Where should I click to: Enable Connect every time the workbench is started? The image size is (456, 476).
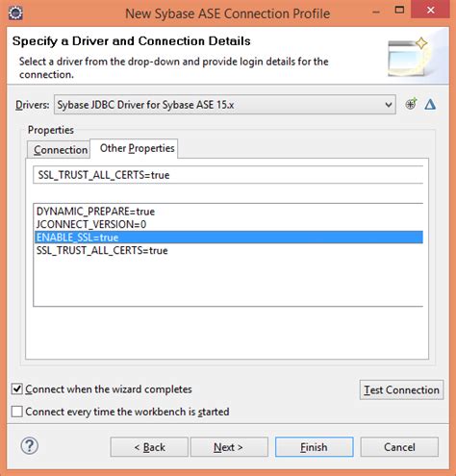point(16,412)
